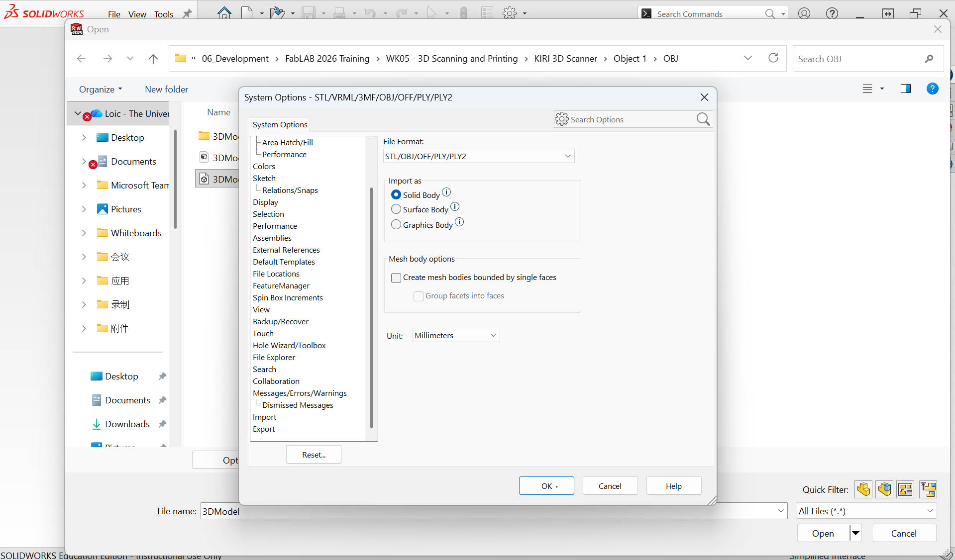
Task: Open the file dialog help icon
Action: tap(933, 89)
